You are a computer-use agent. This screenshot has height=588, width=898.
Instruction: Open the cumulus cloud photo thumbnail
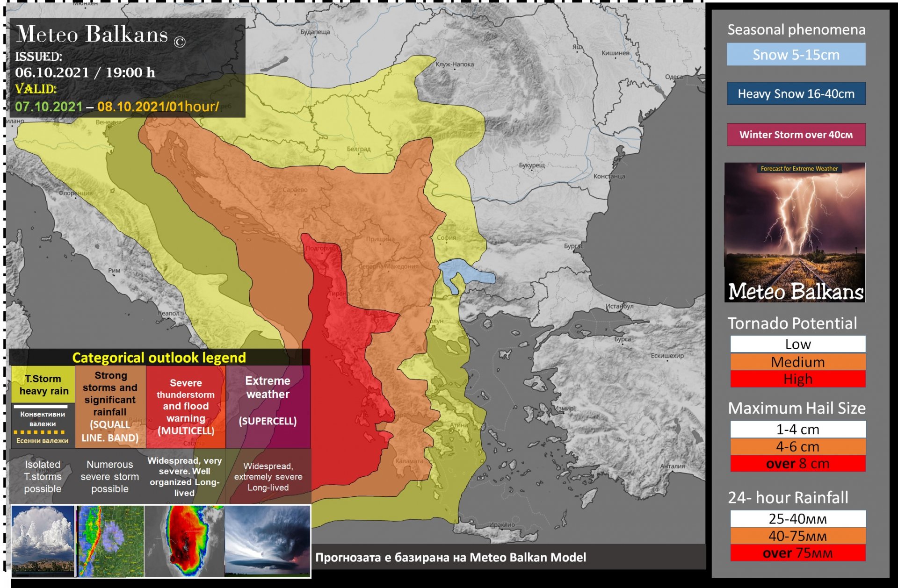(x=43, y=541)
